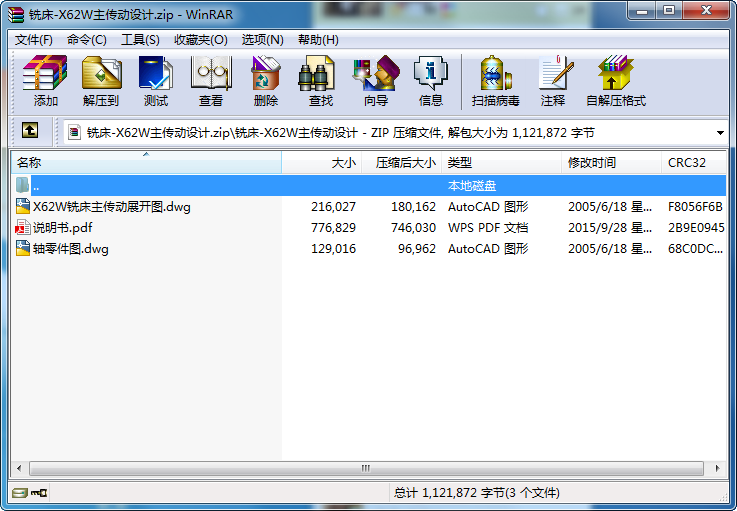
Task: Click the Extract To (解压到) icon
Action: pyautogui.click(x=101, y=73)
